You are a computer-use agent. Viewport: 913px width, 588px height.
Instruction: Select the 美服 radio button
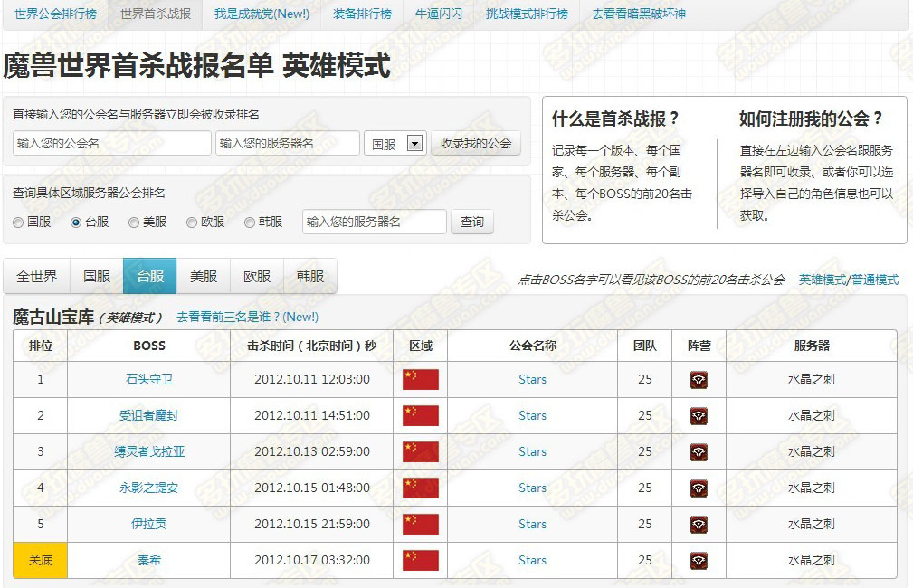[134, 223]
